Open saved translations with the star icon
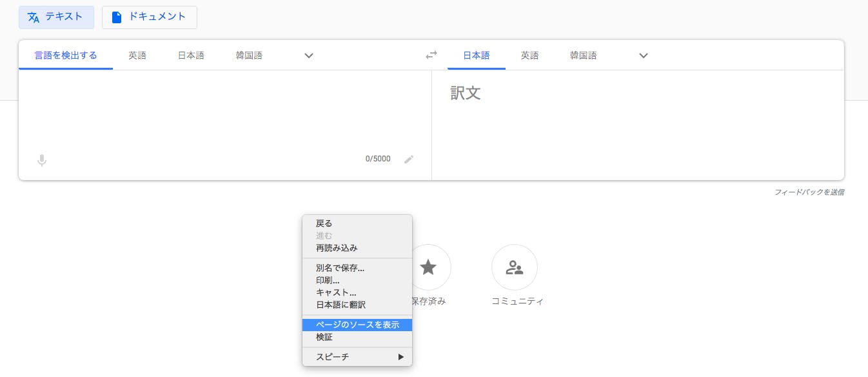Image resolution: width=868 pixels, height=377 pixels. (429, 267)
